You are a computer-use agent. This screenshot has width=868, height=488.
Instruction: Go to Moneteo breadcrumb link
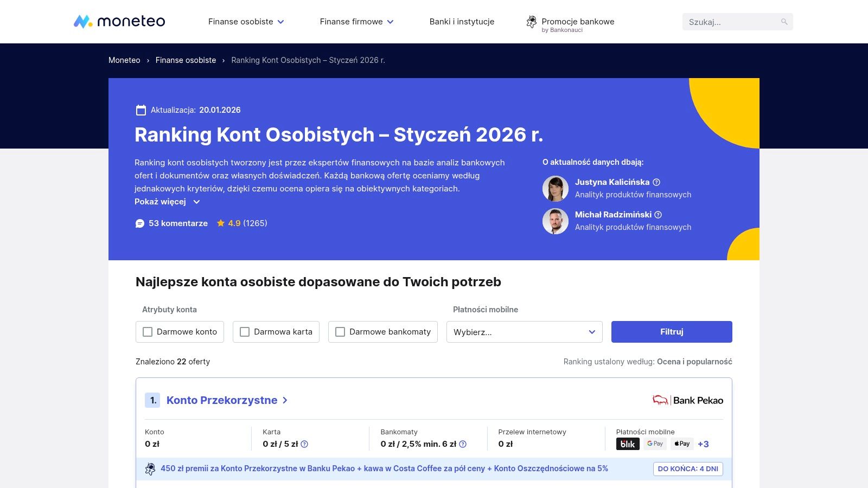coord(124,60)
